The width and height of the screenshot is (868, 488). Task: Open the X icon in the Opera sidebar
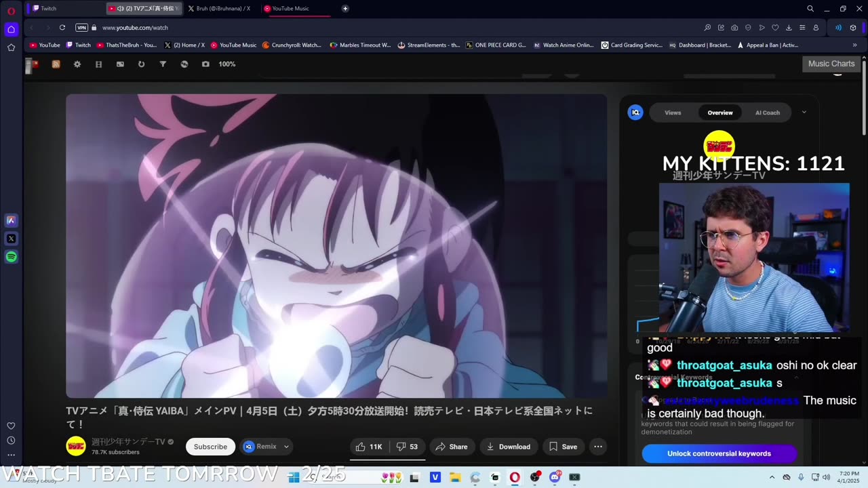11,239
